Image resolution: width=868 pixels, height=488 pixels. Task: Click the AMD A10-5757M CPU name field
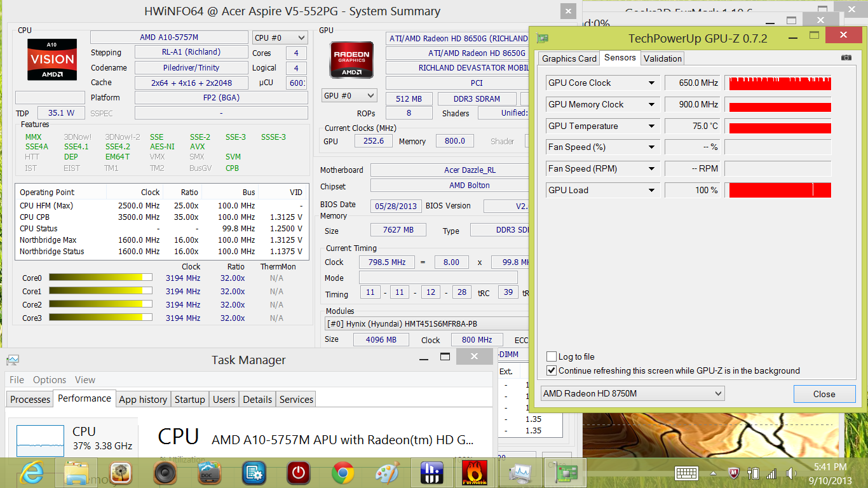click(x=169, y=37)
